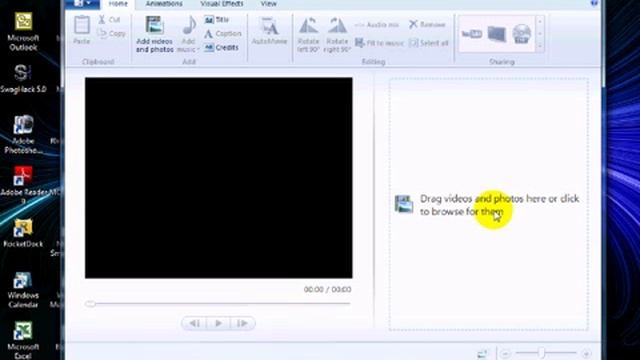Open RocketDock desktop shortcut
640x360 pixels.
23,233
